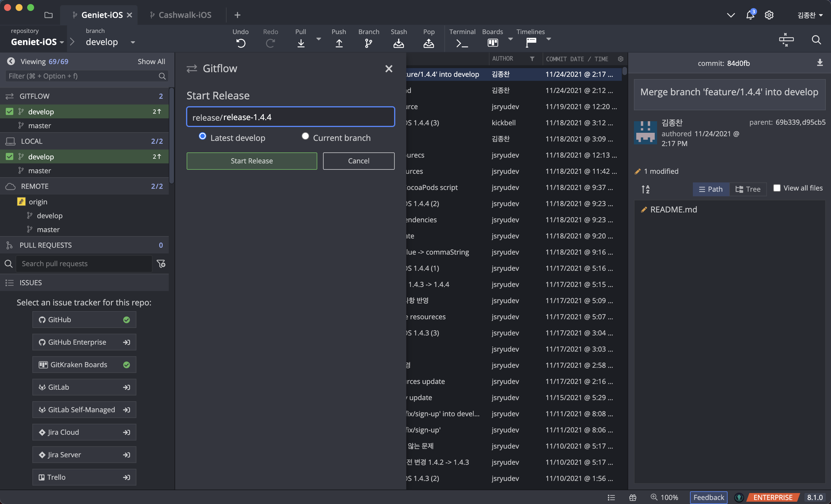831x504 pixels.
Task: Switch file view to Tree tab
Action: pyautogui.click(x=748, y=189)
